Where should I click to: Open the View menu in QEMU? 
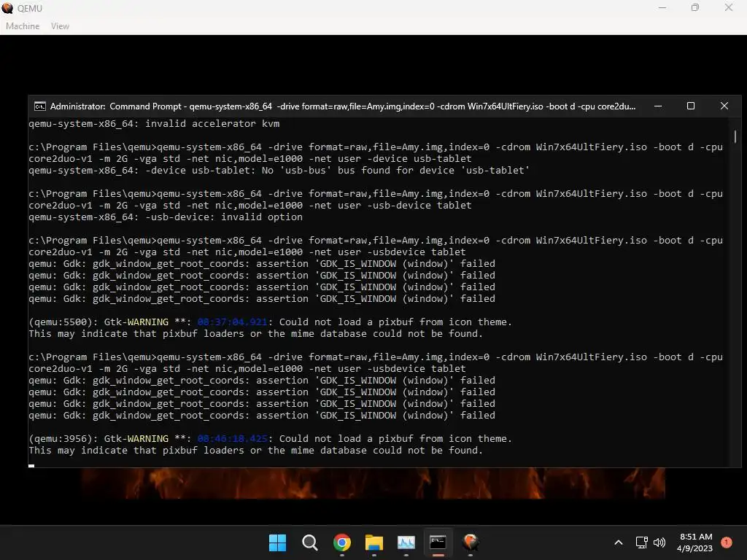(60, 26)
